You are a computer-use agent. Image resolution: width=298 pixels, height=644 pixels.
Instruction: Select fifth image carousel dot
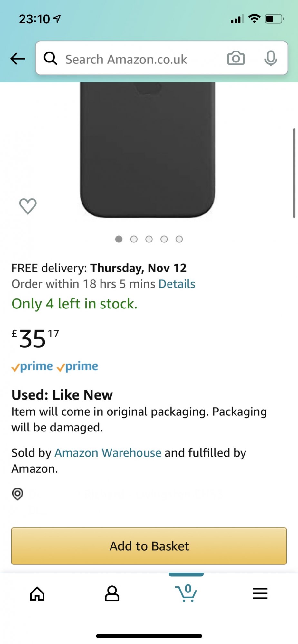(x=179, y=239)
